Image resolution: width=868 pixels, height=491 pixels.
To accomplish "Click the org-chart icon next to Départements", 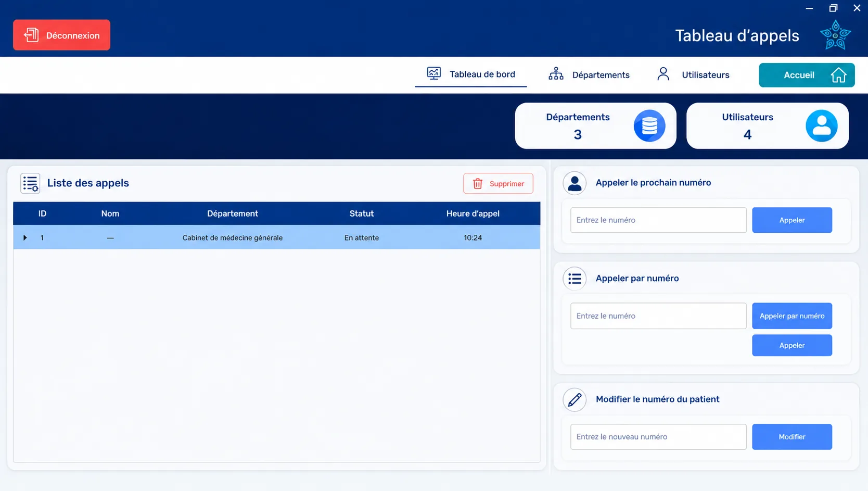I will (x=556, y=74).
